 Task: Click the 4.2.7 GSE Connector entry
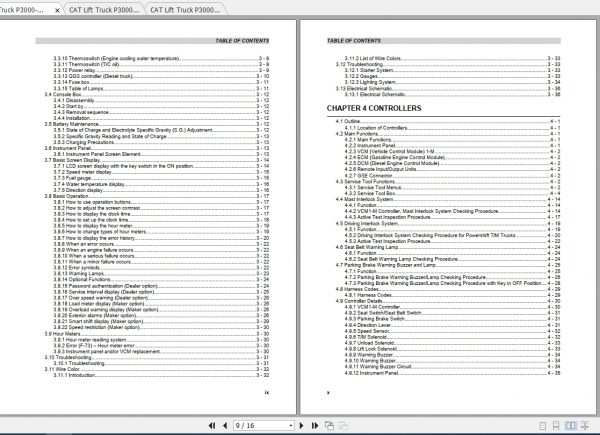pos(452,176)
